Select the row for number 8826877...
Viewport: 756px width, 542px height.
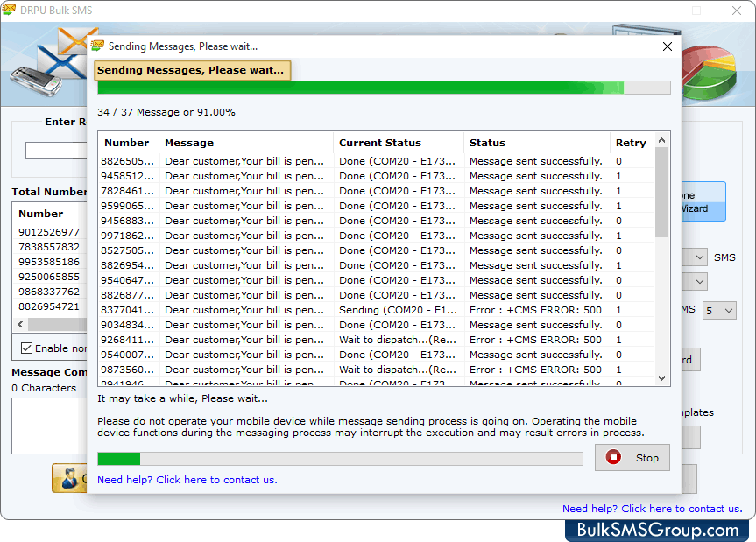[376, 295]
